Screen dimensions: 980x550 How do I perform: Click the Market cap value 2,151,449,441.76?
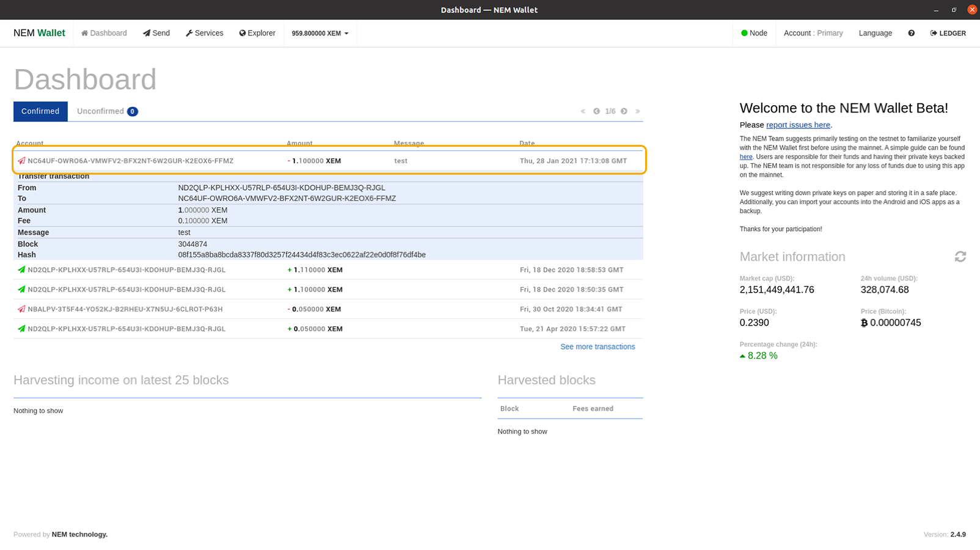coord(777,290)
